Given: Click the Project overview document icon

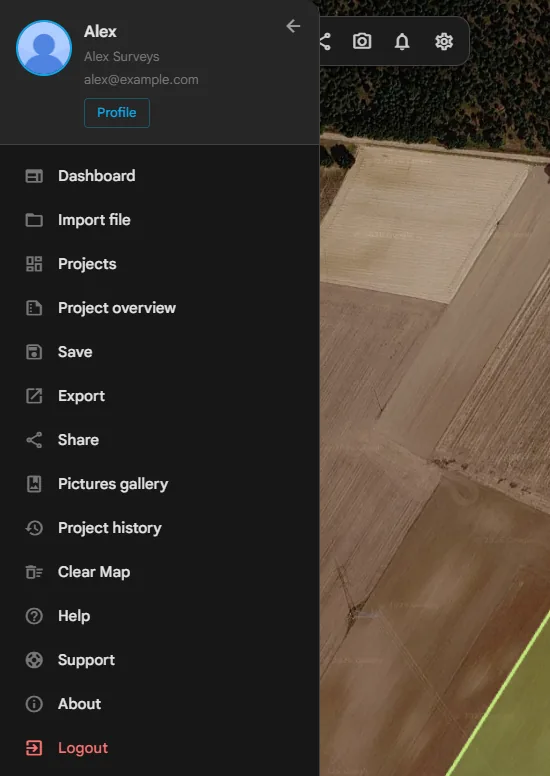Looking at the screenshot, I should tap(34, 308).
